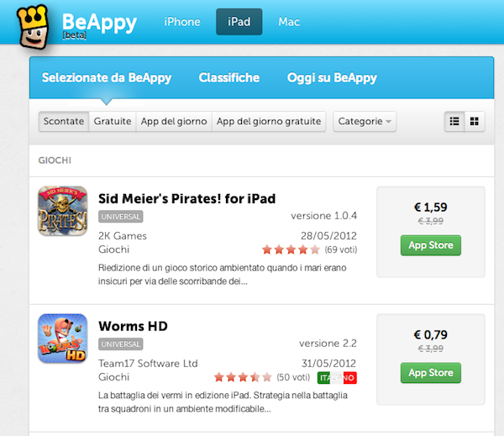Select the Scontate filter
This screenshot has width=504, height=436.
coord(64,122)
